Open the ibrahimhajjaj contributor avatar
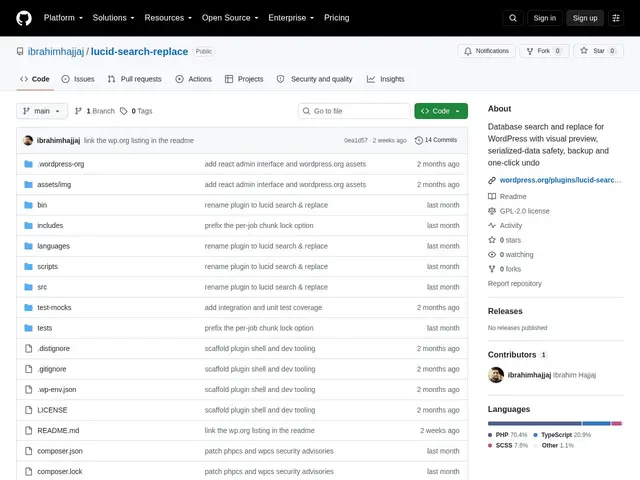The width and height of the screenshot is (640, 480). (x=496, y=375)
